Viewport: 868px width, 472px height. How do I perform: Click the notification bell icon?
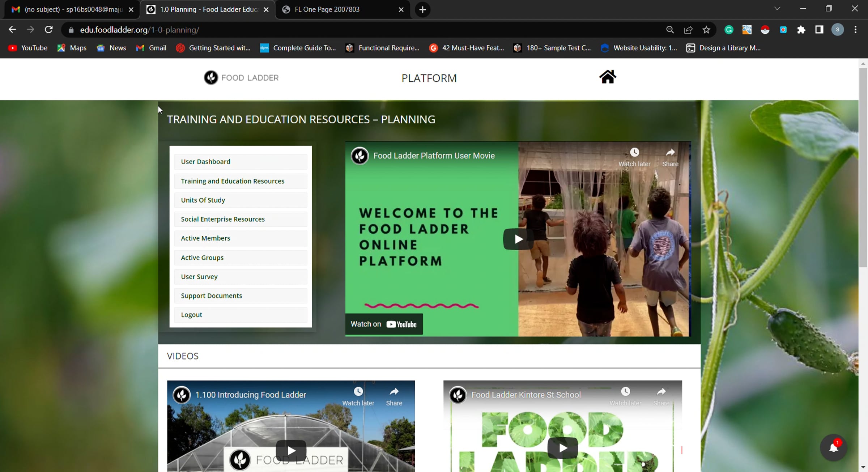833,448
